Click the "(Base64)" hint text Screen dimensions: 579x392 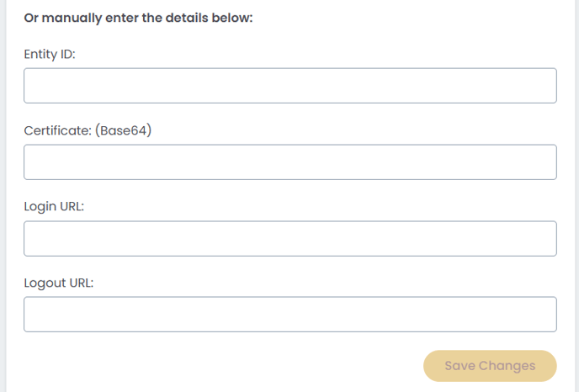coord(123,130)
